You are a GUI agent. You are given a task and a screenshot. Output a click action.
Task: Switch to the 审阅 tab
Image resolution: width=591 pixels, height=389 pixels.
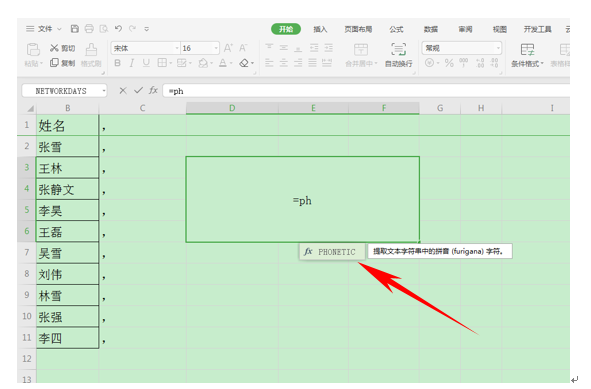coord(465,29)
